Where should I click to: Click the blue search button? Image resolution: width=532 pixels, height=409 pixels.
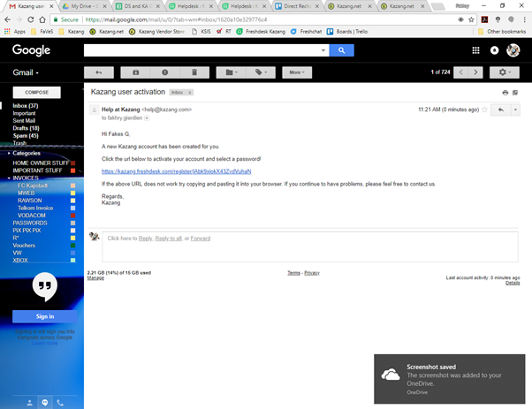tap(342, 50)
